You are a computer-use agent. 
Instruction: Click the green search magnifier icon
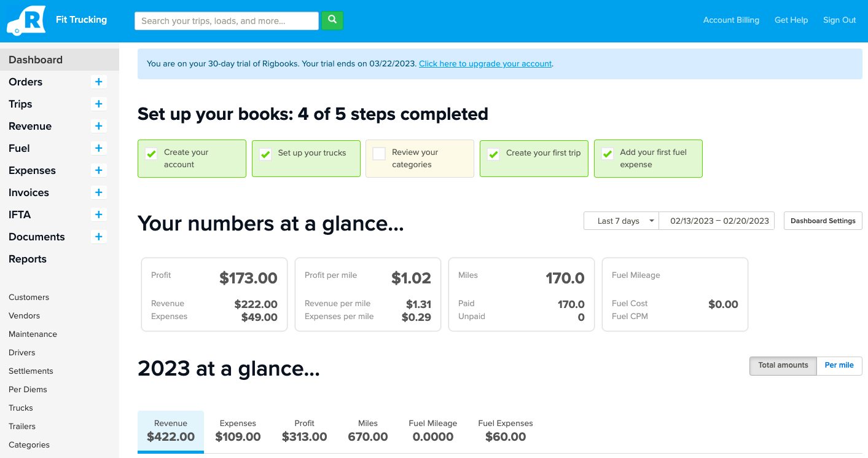point(332,20)
